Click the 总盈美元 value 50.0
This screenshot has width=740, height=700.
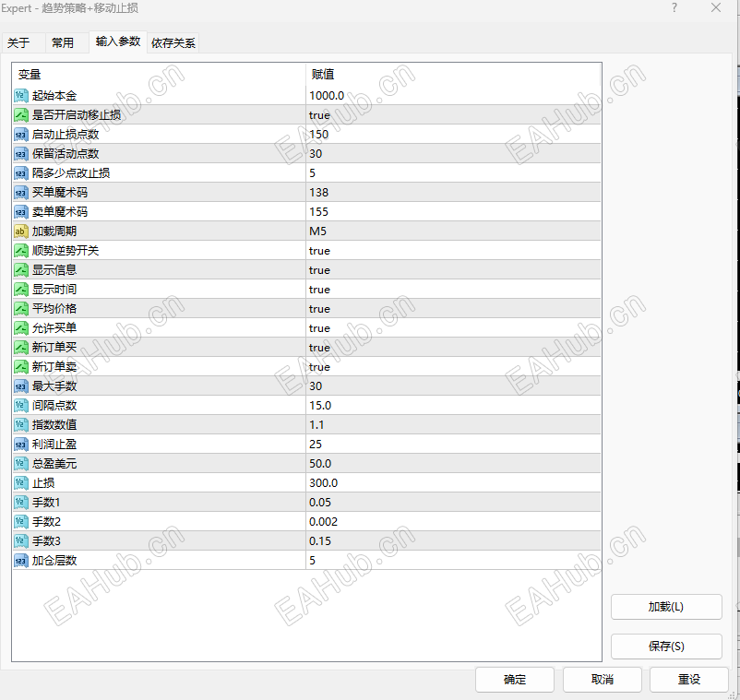click(320, 464)
